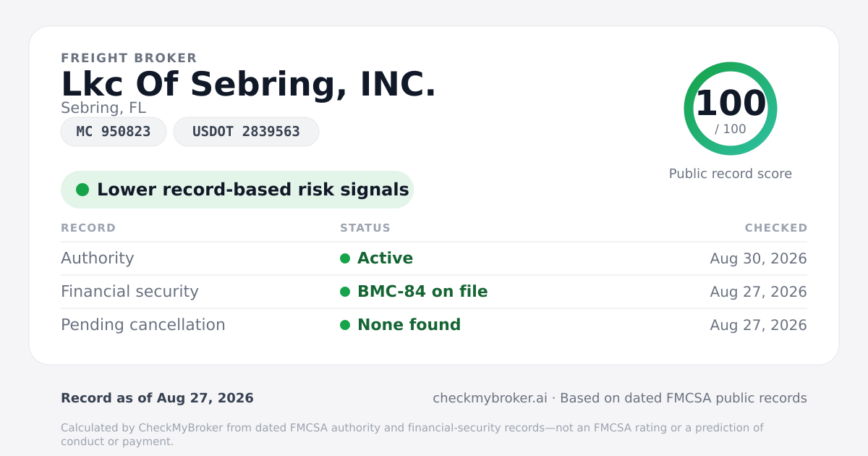Click the Record as of Aug 27, 2026 text
This screenshot has height=456, width=868.
tap(157, 398)
